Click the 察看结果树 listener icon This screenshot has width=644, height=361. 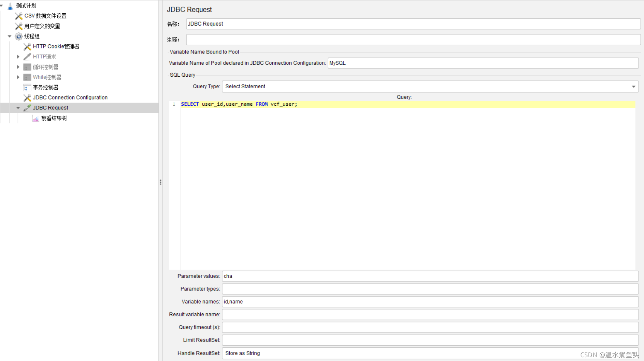(35, 118)
